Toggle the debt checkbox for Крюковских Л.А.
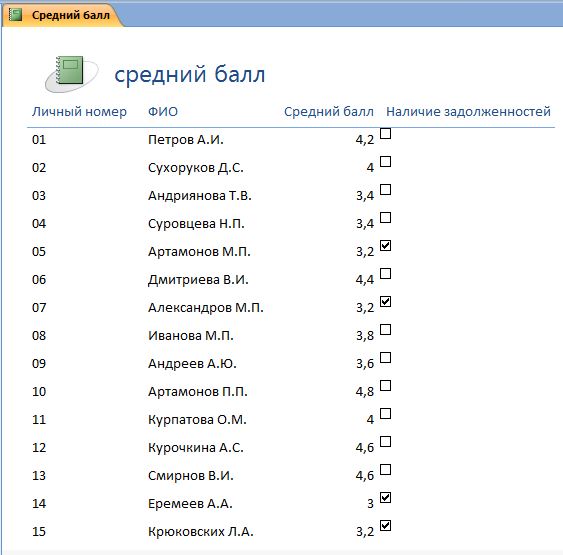The image size is (563, 555). click(385, 526)
